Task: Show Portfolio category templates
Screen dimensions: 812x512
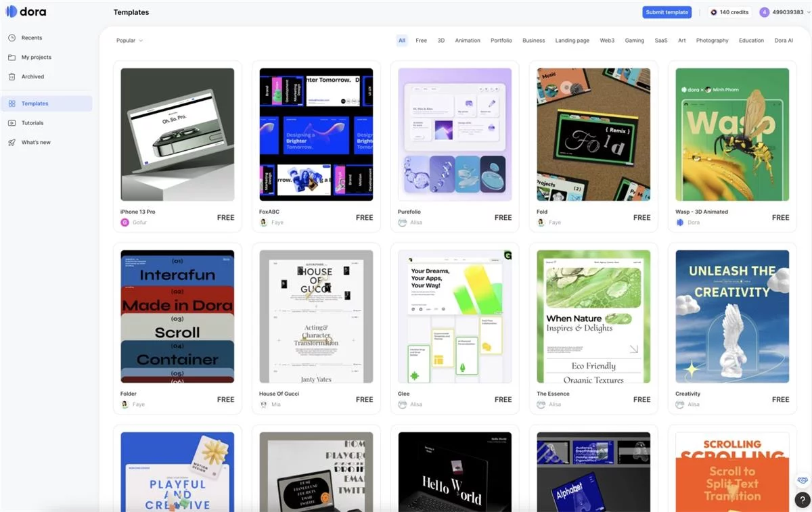Action: pos(501,41)
